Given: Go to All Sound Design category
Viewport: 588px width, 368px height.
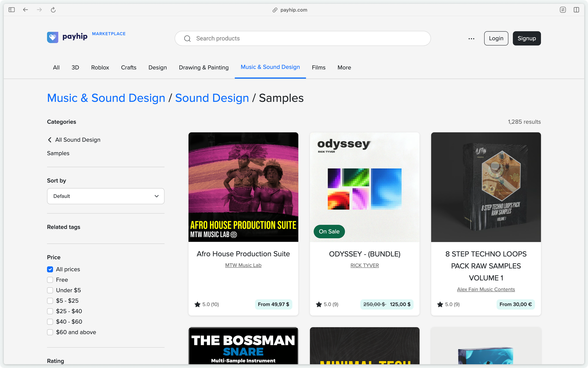Looking at the screenshot, I should [x=78, y=140].
